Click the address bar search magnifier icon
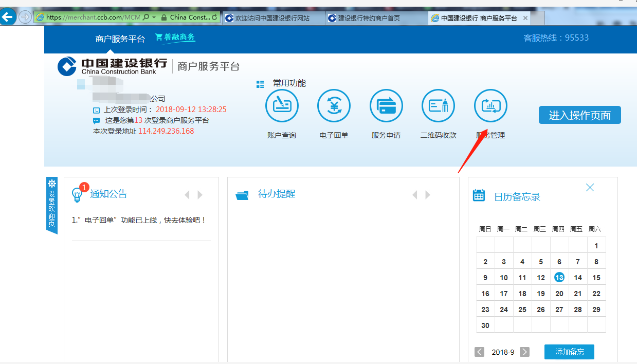The height and width of the screenshot is (364, 637). (x=146, y=17)
